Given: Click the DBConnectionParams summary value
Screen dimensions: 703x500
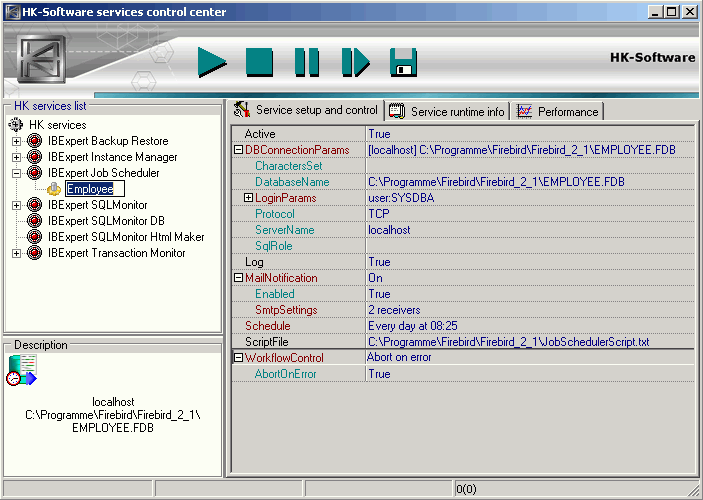Looking at the screenshot, I should tap(530, 150).
